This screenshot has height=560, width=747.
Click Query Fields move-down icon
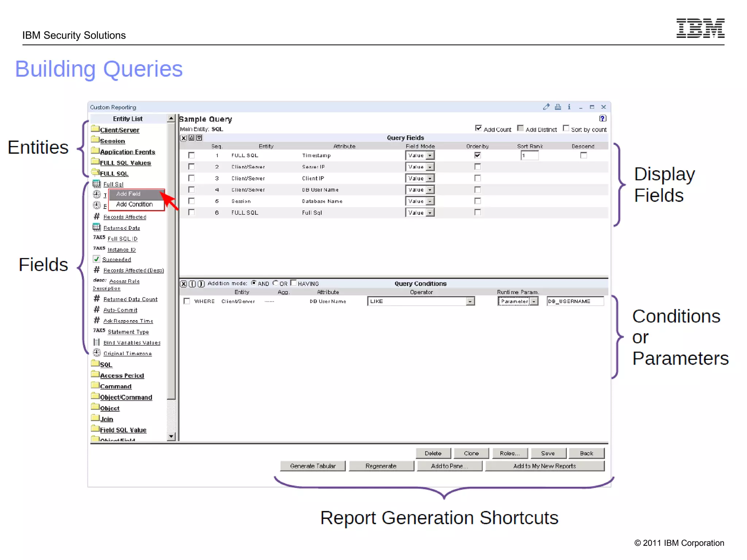(x=199, y=138)
